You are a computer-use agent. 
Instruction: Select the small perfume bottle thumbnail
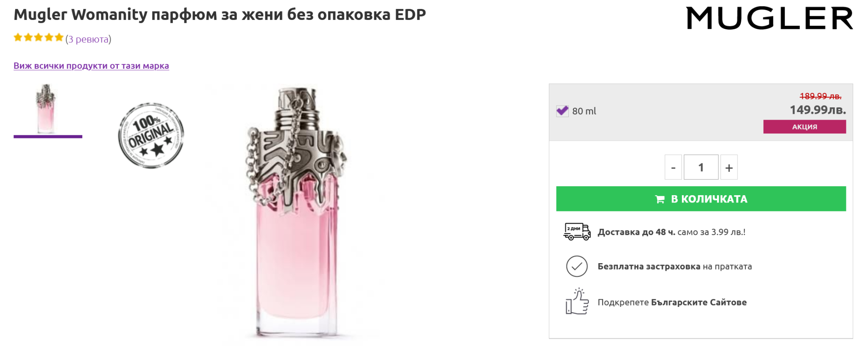coord(47,109)
